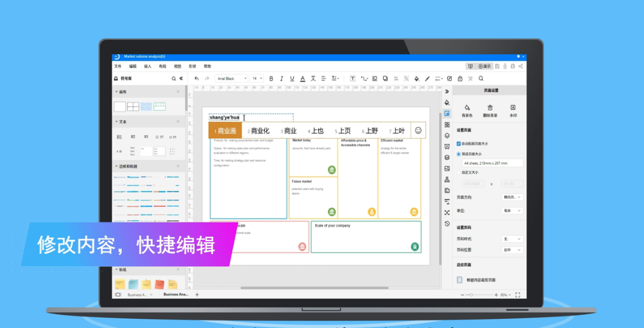
Task: Click the A4 sheet page size field
Action: (x=492, y=163)
